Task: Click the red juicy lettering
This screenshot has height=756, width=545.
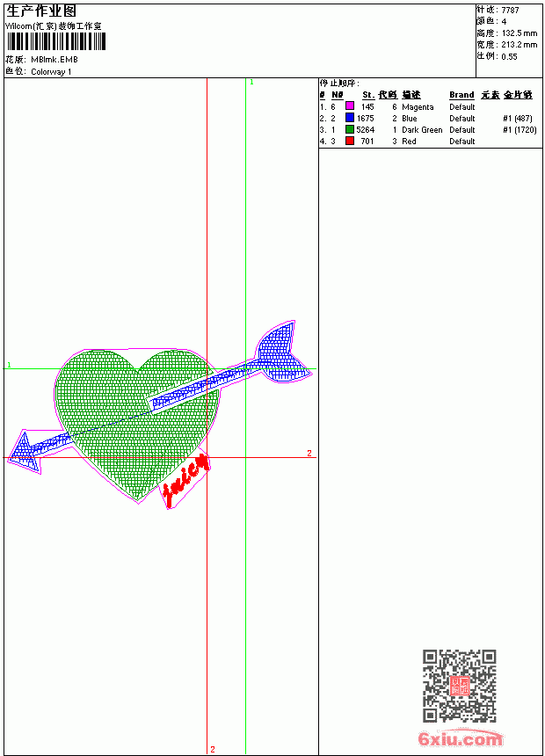Action: click(x=185, y=477)
